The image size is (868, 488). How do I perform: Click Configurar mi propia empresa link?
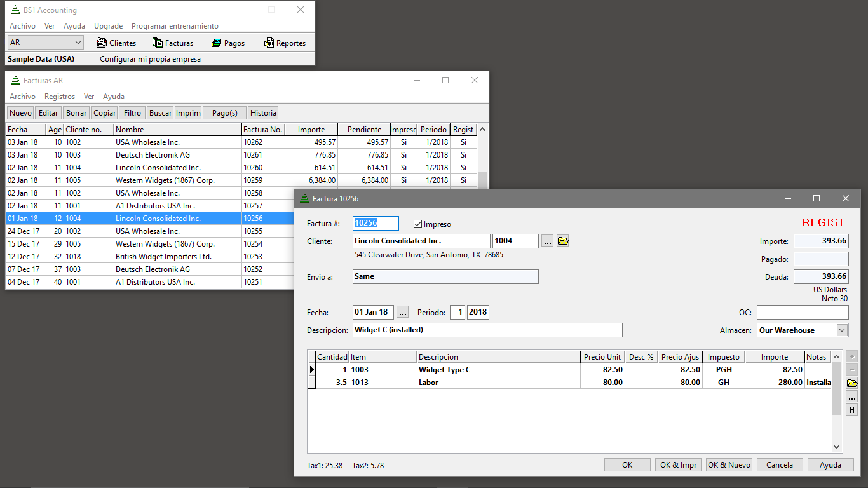[x=150, y=59]
